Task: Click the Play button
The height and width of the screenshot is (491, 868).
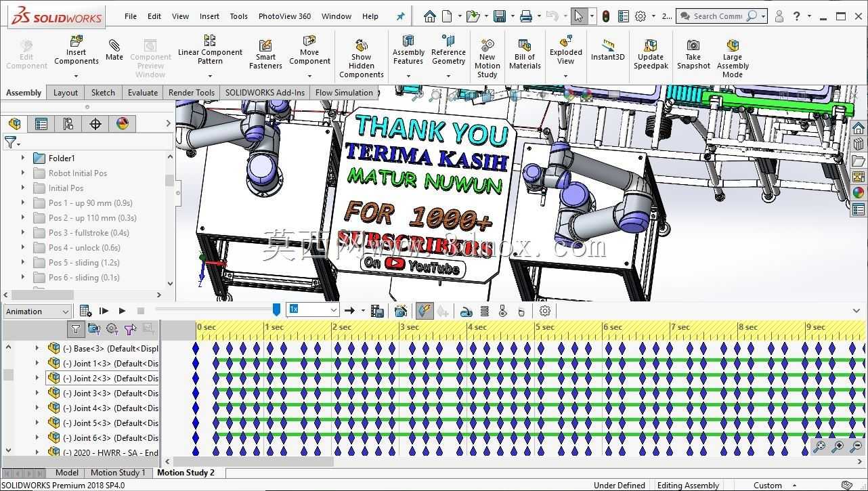Action: 122,311
